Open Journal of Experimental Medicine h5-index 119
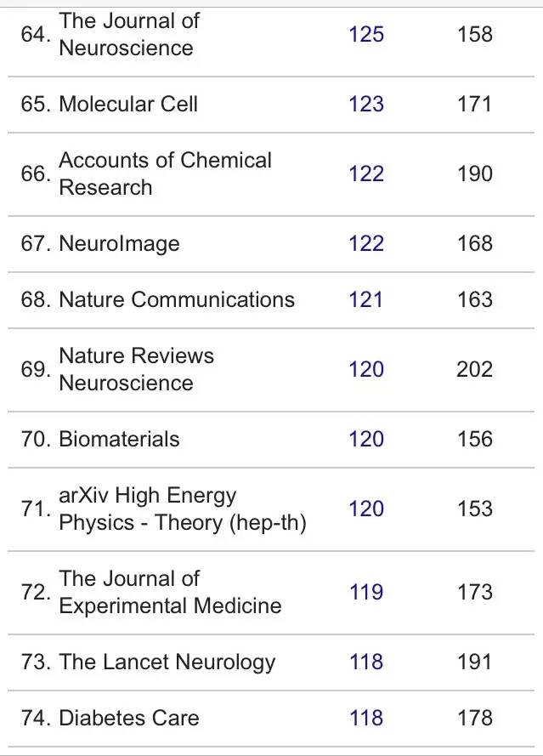Image resolution: width=543 pixels, height=756 pixels. coord(366,593)
